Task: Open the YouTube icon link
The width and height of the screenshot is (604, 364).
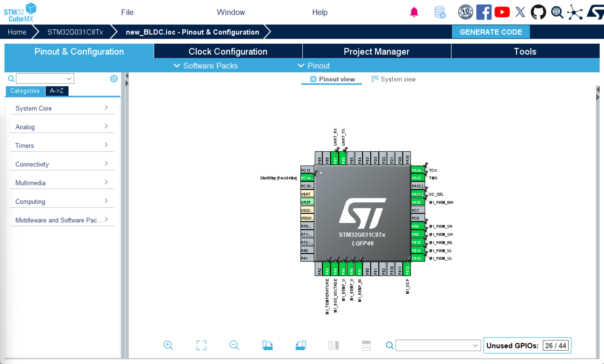Action: (502, 12)
